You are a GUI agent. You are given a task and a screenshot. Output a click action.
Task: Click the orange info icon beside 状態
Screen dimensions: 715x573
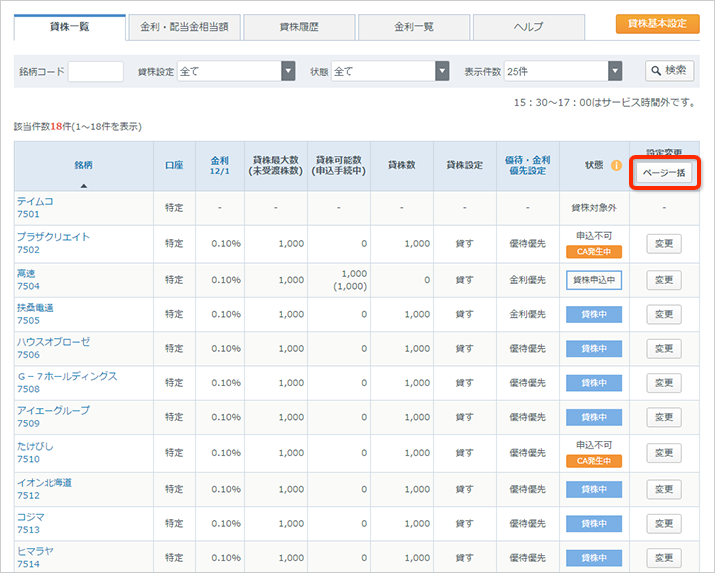pyautogui.click(x=616, y=165)
